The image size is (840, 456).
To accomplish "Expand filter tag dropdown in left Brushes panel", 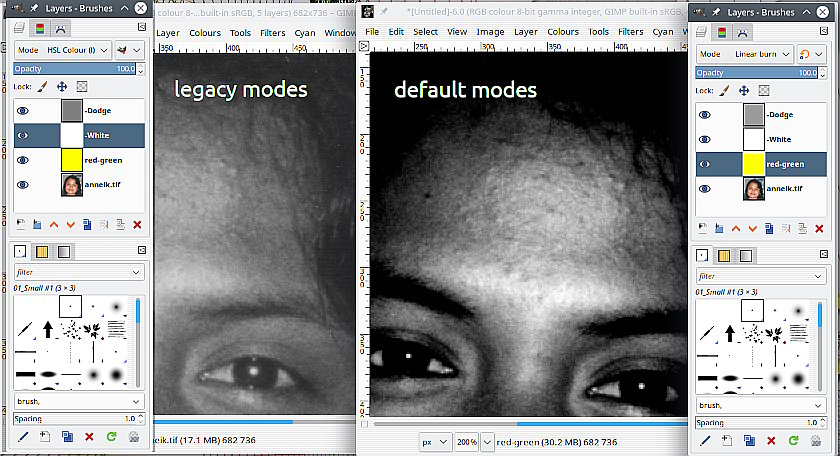I will (x=136, y=272).
